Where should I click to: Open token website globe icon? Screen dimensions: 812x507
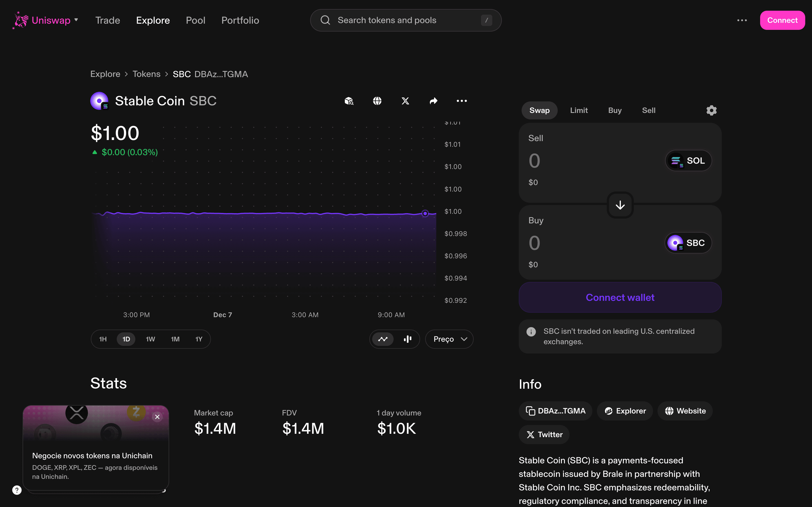coord(377,101)
